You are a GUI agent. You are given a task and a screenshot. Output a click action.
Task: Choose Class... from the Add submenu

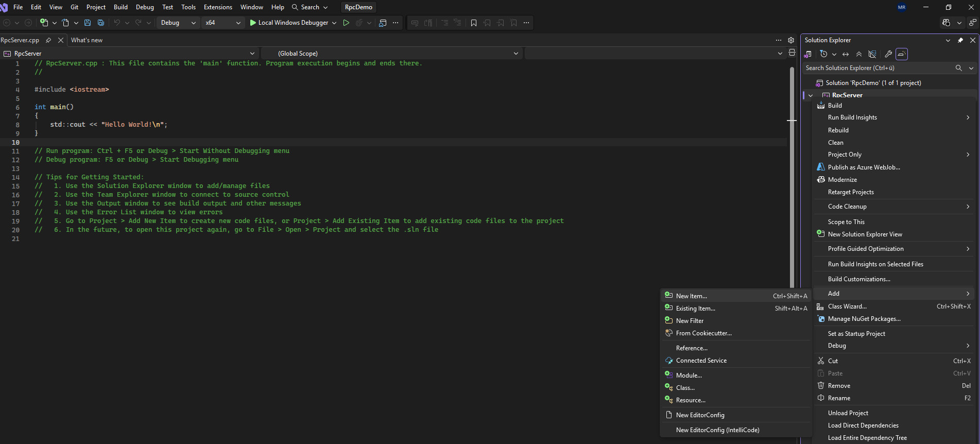pos(736,388)
